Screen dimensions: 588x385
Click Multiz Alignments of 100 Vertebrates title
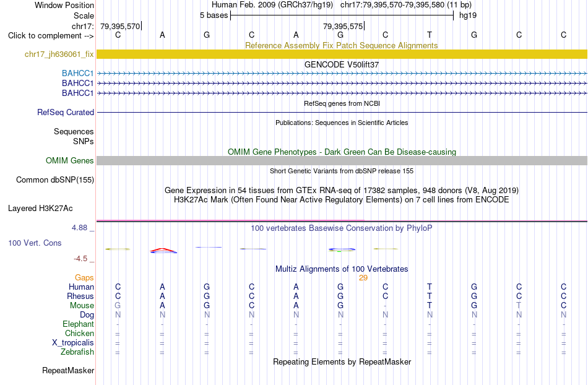pos(342,269)
